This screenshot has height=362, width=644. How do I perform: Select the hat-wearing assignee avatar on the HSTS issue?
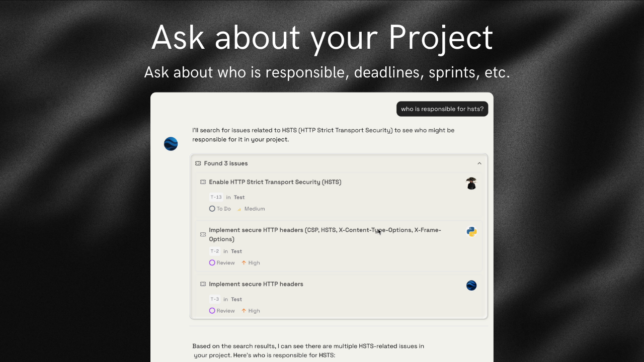pyautogui.click(x=471, y=184)
